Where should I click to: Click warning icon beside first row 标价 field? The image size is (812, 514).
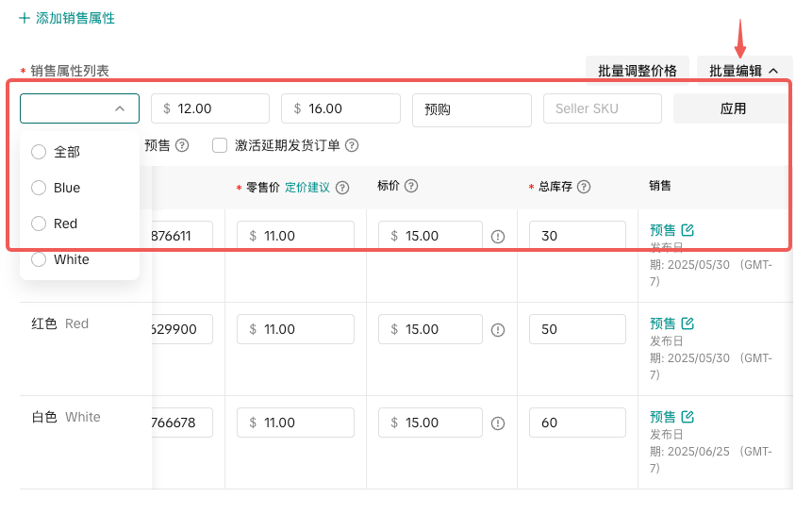pos(498,237)
